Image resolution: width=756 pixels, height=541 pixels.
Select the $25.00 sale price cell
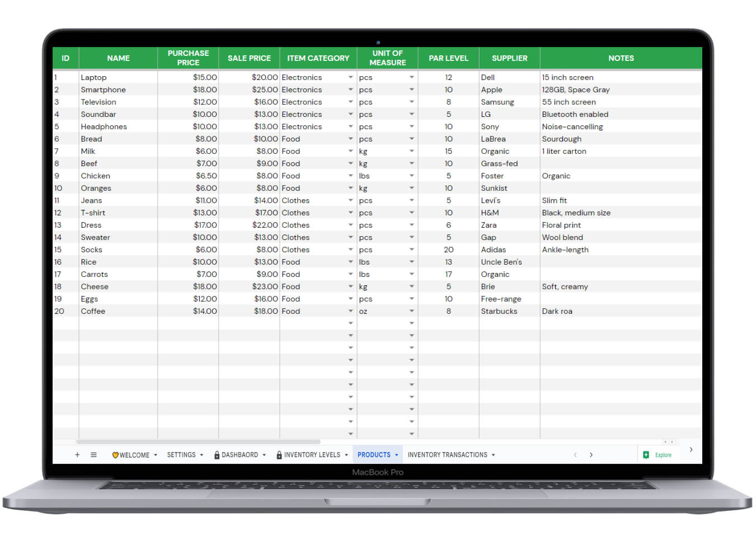click(x=249, y=90)
